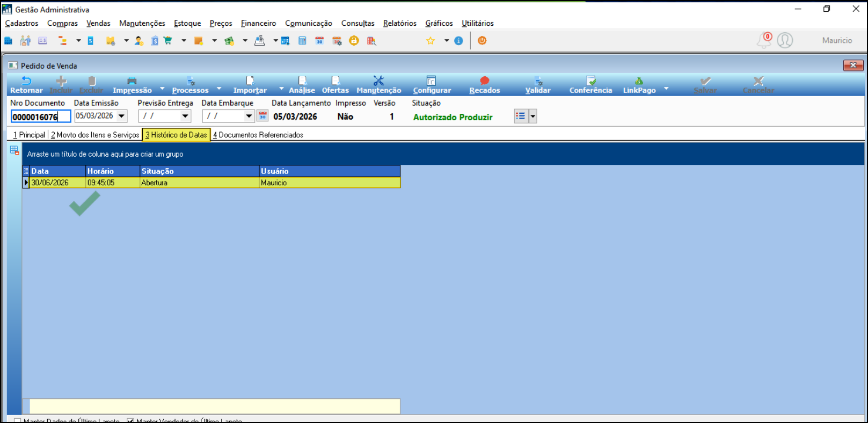Image resolution: width=868 pixels, height=423 pixels.
Task: Click the Configurar button
Action: click(432, 85)
